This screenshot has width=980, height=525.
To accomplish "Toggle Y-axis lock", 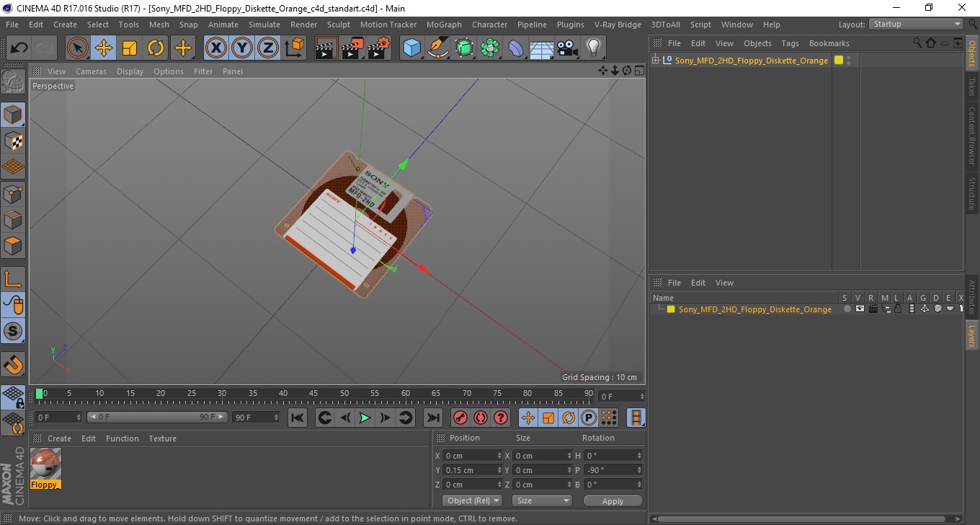I will (x=242, y=48).
